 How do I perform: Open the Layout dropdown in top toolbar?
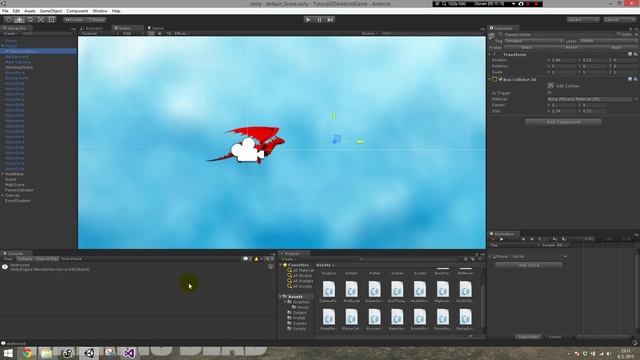(619, 20)
